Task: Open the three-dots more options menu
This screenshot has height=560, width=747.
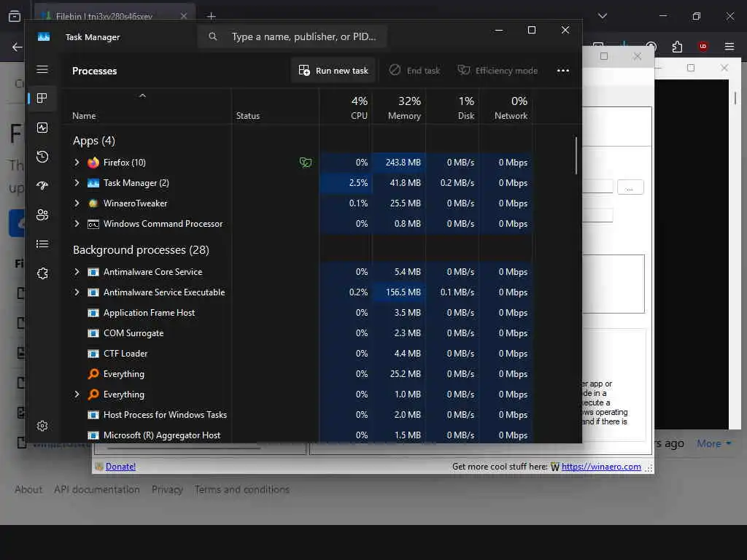Action: [563, 71]
